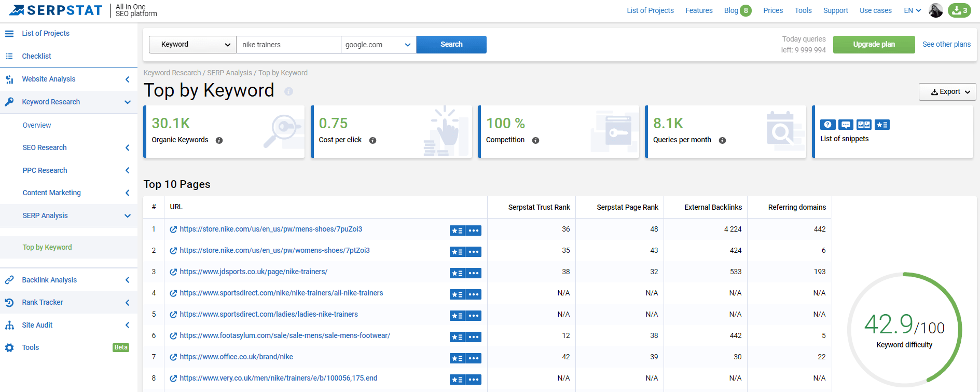This screenshot has width=980, height=392.
Task: Open snippets icon for very.co.uk row
Action: [457, 380]
